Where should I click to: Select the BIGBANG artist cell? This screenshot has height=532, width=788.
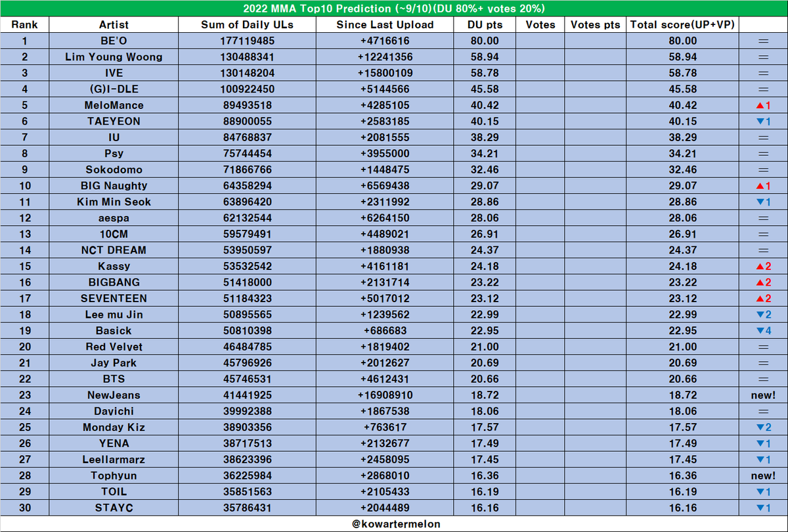(x=114, y=282)
